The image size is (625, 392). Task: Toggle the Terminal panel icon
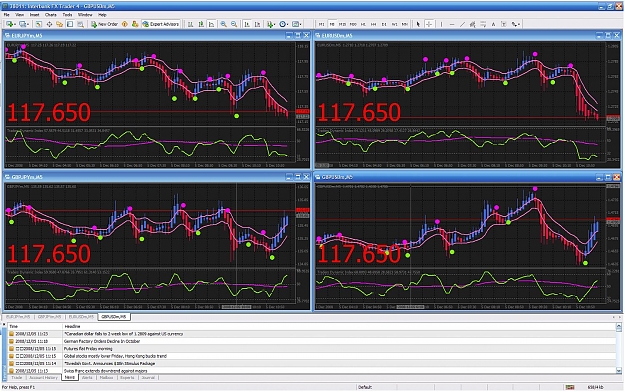(70, 24)
